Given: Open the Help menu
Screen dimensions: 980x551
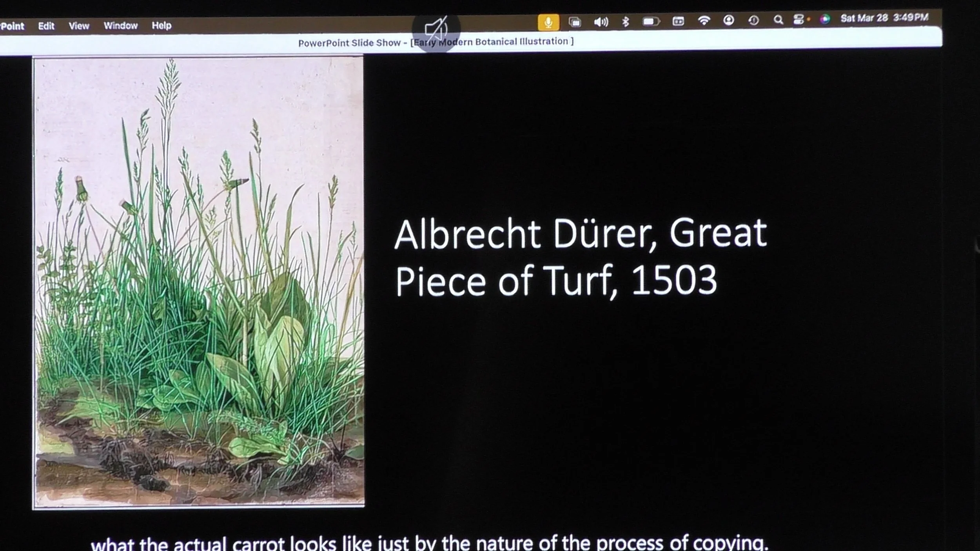Looking at the screenshot, I should (x=162, y=25).
